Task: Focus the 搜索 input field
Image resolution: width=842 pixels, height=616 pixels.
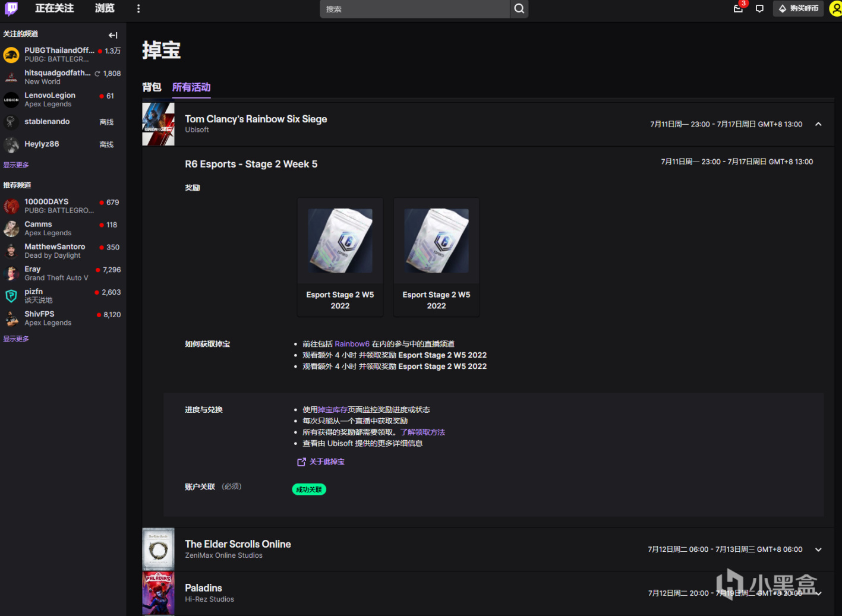Action: tap(415, 9)
